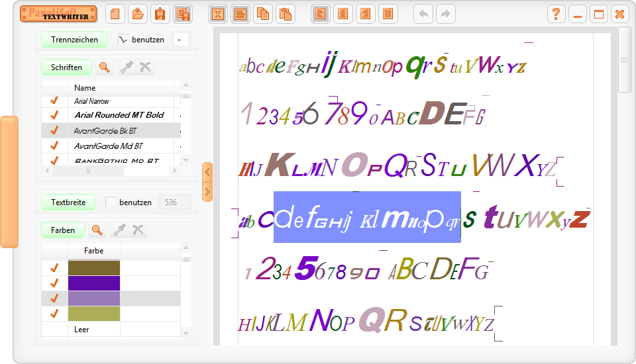Screen dimensions: 636x364
Task: Expand side panel with right chevron
Action: tap(207, 191)
